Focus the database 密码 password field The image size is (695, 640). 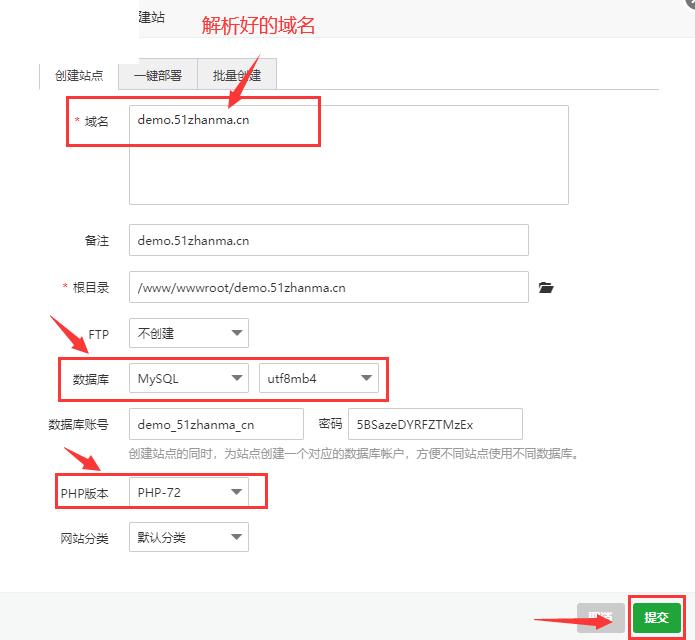(435, 424)
